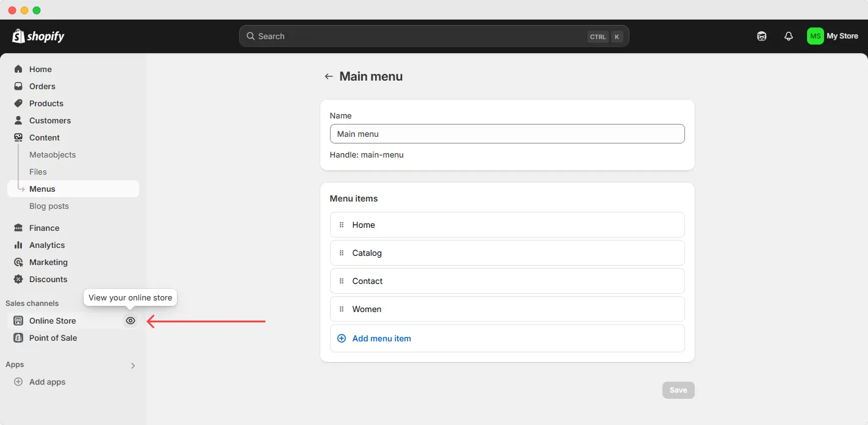Click the Search bar

coord(433,36)
